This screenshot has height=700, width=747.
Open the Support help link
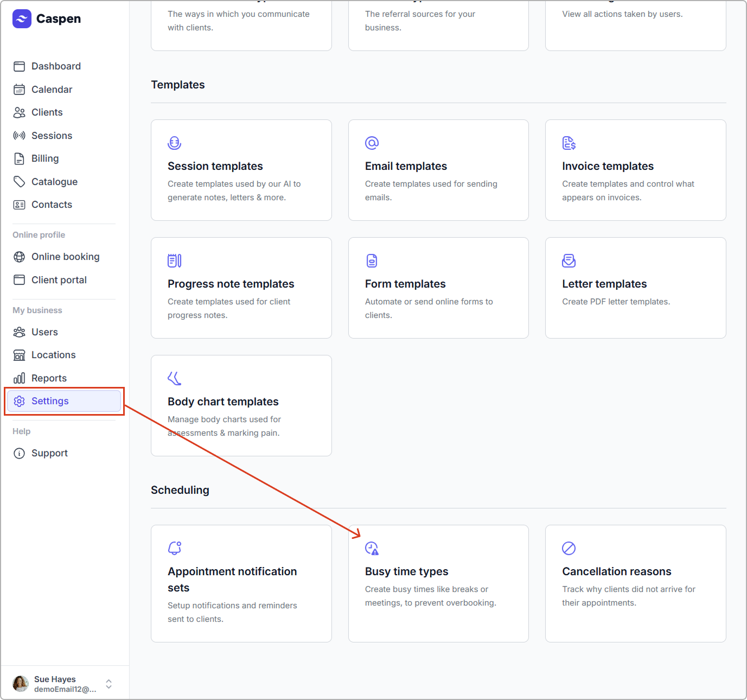(x=49, y=453)
